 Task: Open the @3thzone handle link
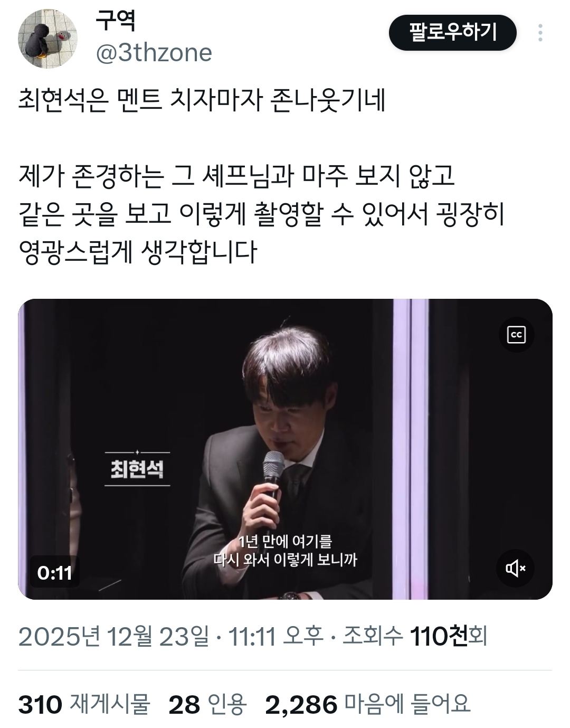154,52
